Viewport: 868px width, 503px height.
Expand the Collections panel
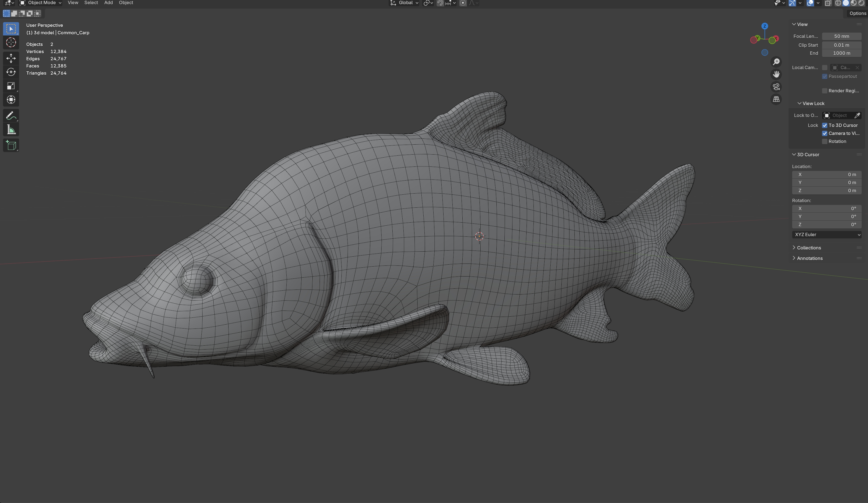pos(809,248)
